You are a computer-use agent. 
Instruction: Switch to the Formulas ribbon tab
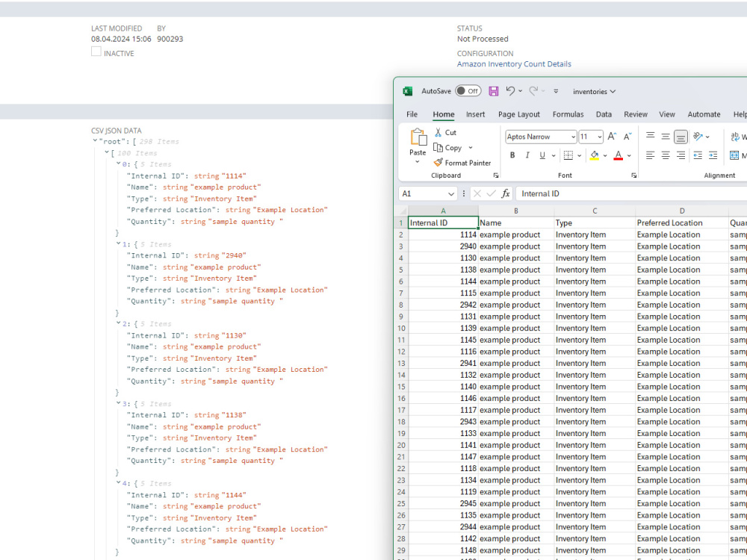tap(568, 114)
